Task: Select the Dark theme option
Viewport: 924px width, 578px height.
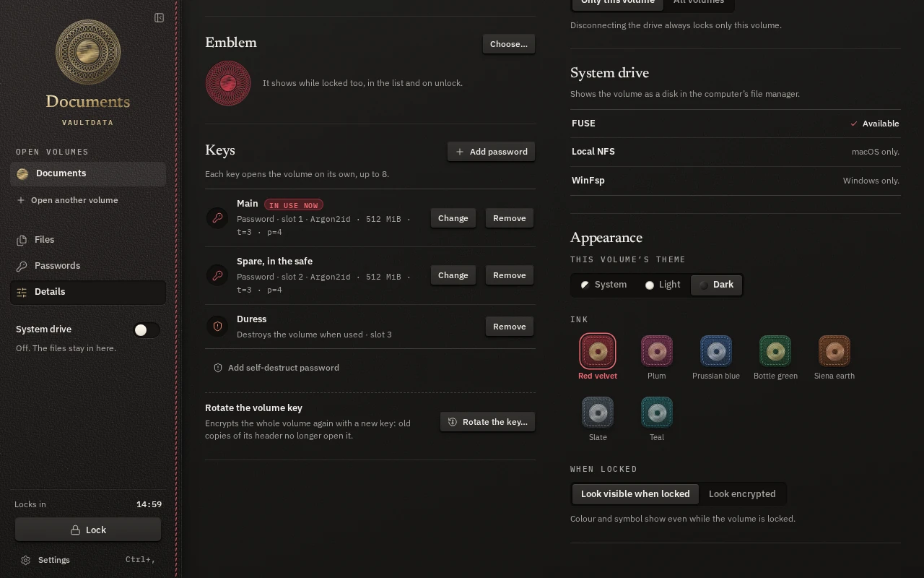Action: click(x=716, y=285)
